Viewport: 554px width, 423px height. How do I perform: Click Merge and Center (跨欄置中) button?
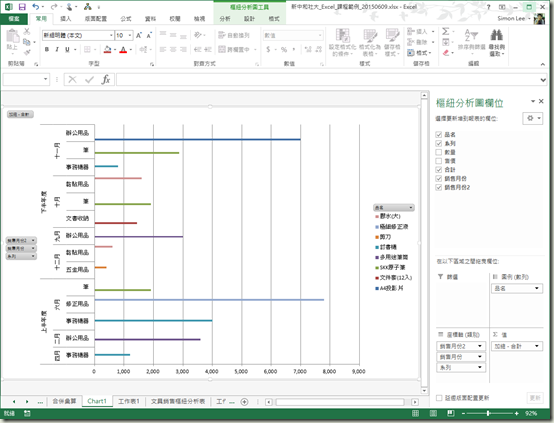tap(237, 49)
